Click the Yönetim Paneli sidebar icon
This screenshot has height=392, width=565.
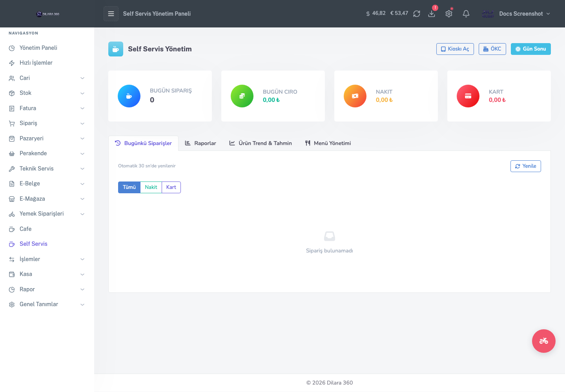12,48
